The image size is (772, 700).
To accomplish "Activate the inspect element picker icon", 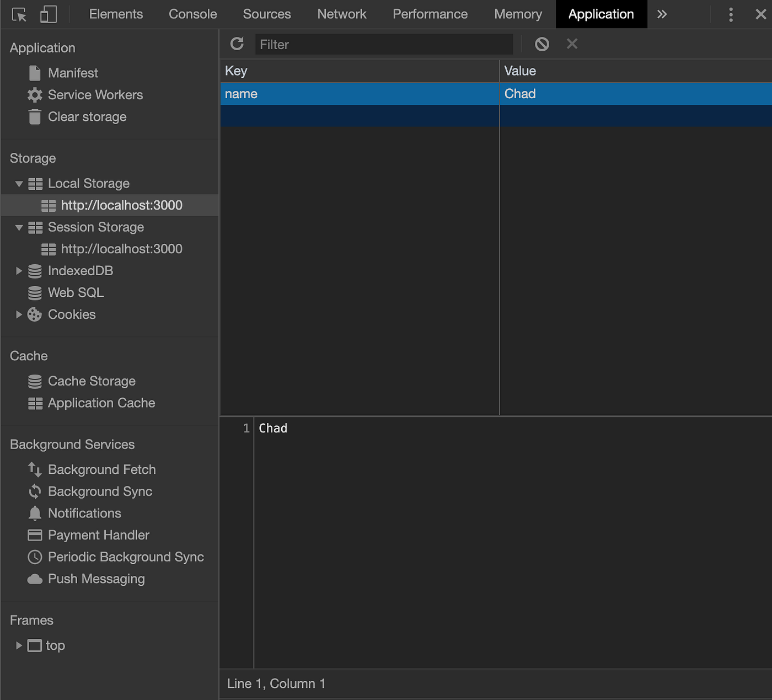I will click(19, 14).
